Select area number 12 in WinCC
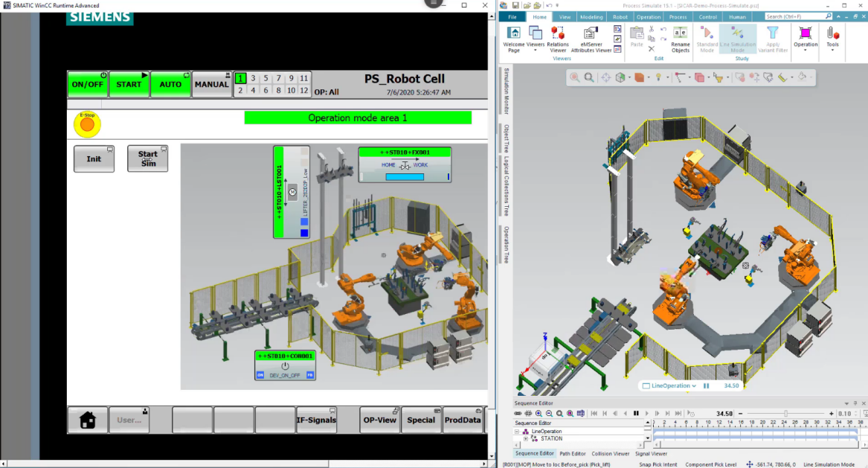 click(304, 90)
